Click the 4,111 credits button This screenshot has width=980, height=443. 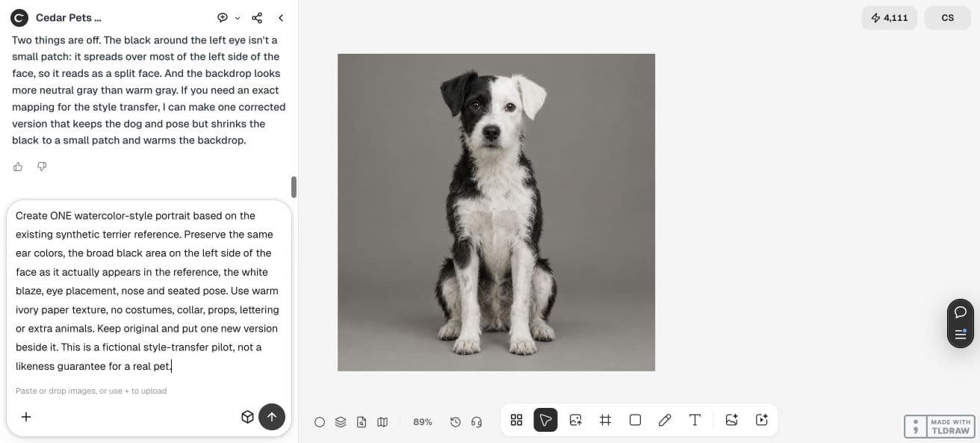pos(889,18)
